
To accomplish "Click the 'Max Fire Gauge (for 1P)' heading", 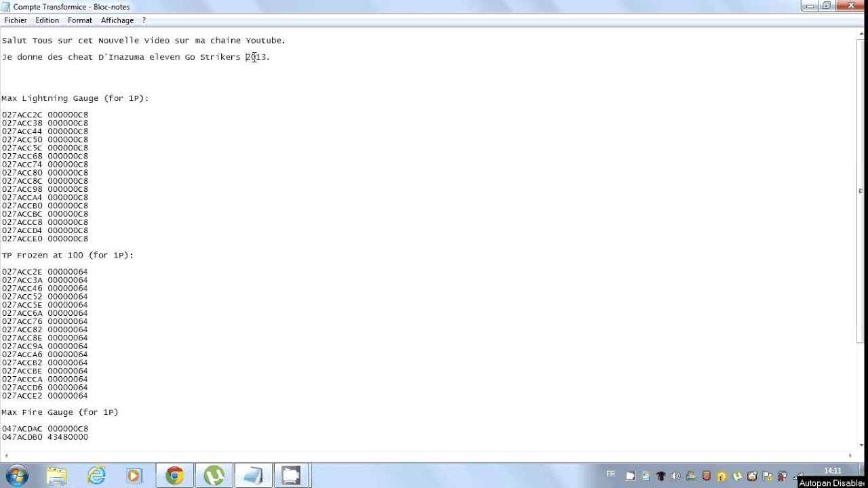I will (60, 412).
